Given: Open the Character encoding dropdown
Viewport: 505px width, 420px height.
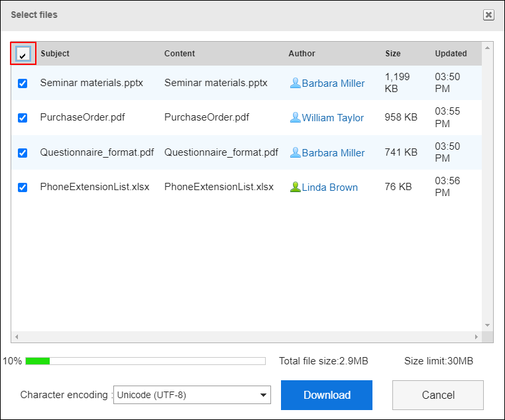Looking at the screenshot, I should pos(192,395).
